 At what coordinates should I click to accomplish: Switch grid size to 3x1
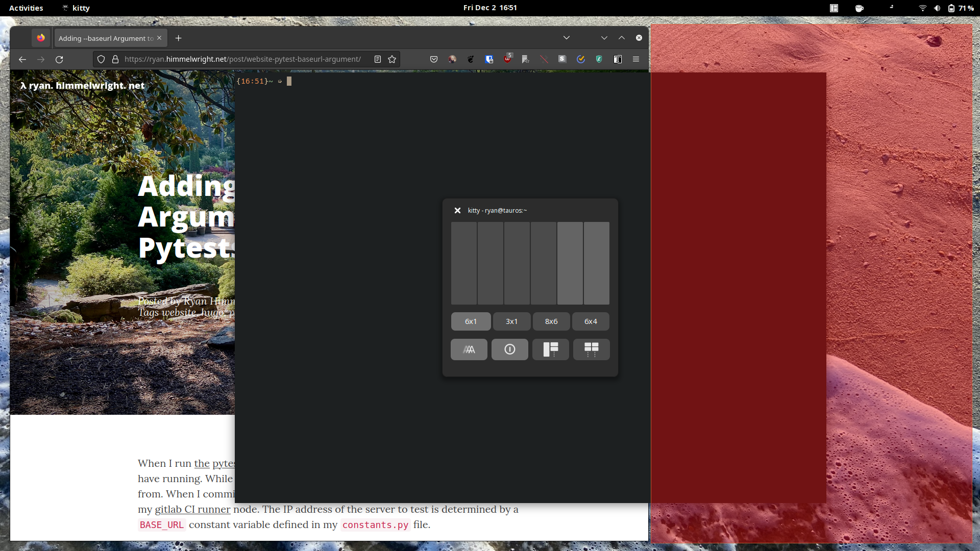tap(511, 321)
